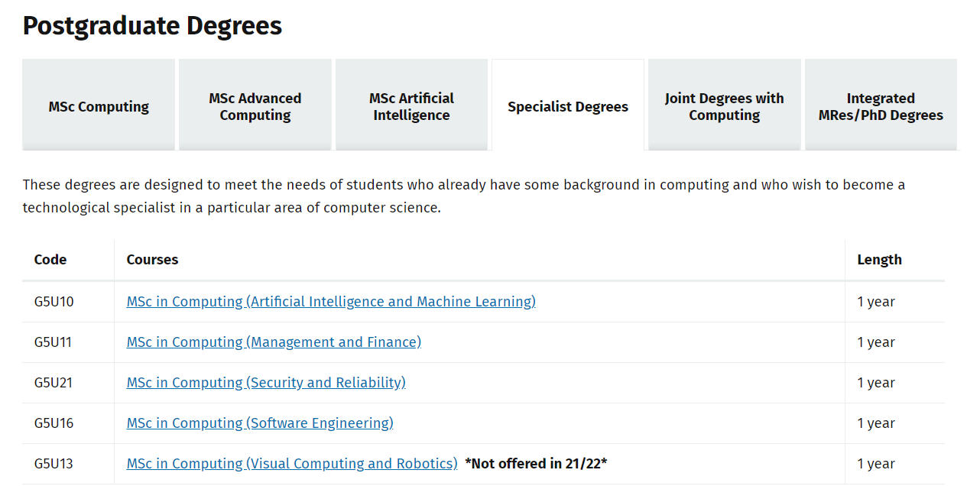Open the Visual Computing and Robotics link
Image resolution: width=980 pixels, height=486 pixels.
pos(292,464)
